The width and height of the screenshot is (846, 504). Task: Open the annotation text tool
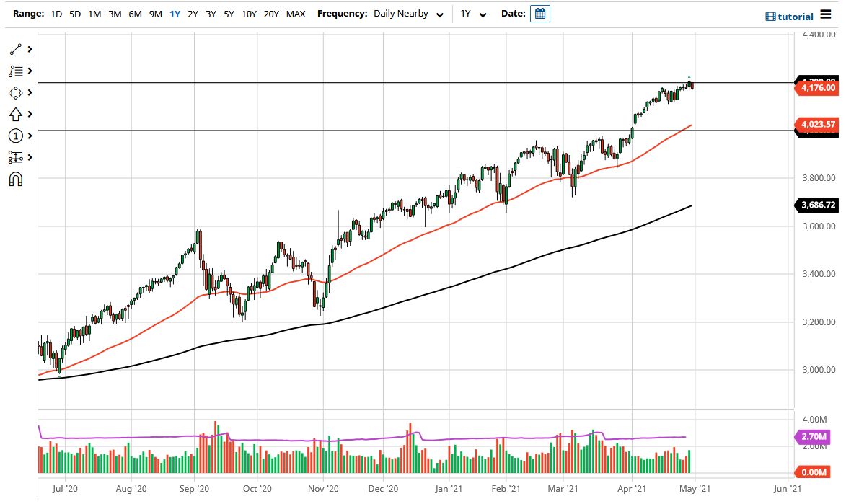pyautogui.click(x=16, y=71)
